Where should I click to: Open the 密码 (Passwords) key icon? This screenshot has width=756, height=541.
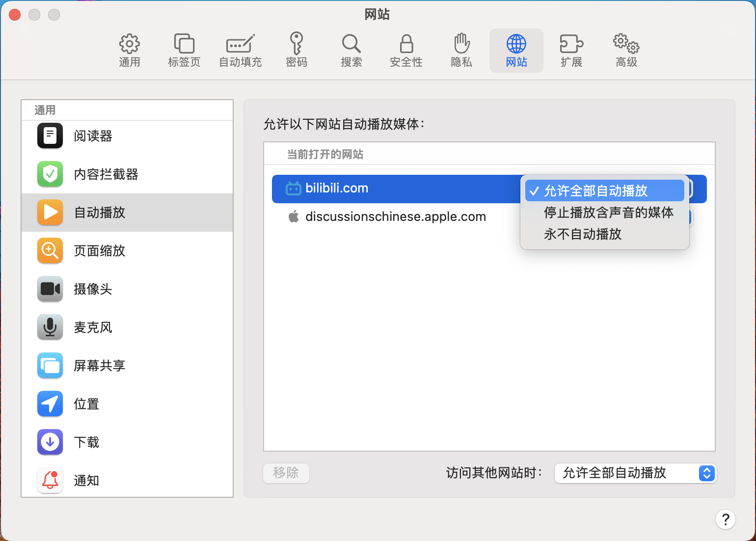[296, 51]
